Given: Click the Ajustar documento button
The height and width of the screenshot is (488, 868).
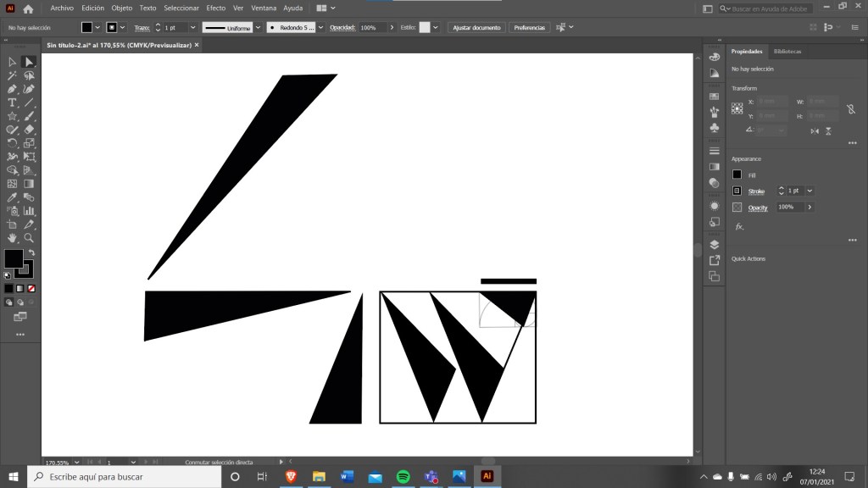Looking at the screenshot, I should [476, 27].
